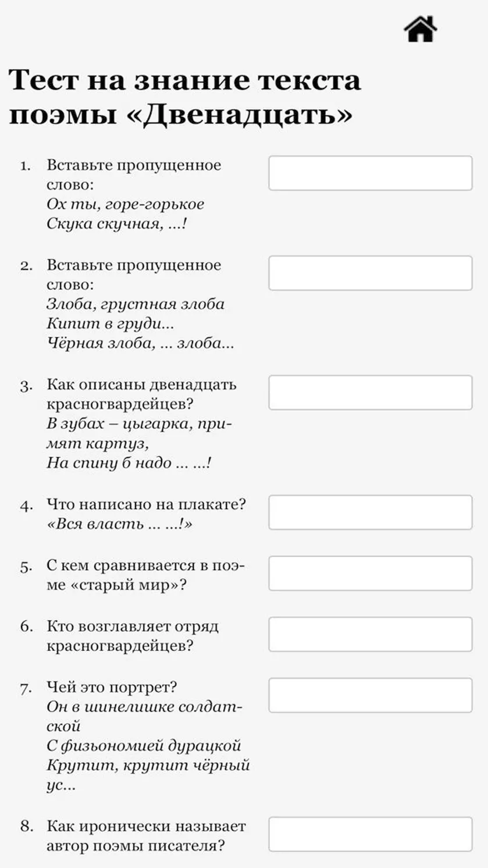Click the answer input for question 3

pyautogui.click(x=371, y=392)
